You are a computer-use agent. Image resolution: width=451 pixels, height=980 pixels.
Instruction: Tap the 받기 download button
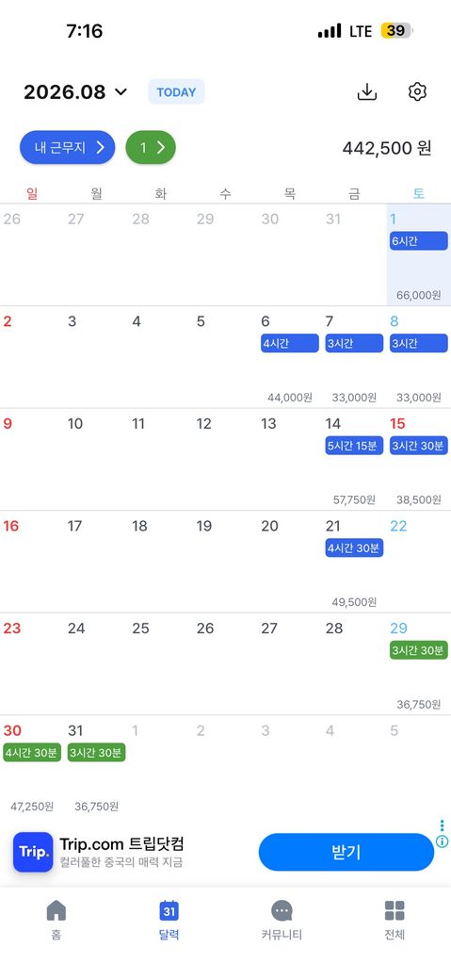346,852
